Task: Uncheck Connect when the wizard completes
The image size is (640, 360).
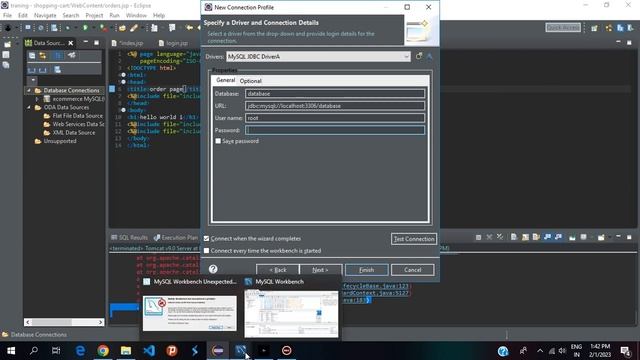Action: tap(207, 238)
